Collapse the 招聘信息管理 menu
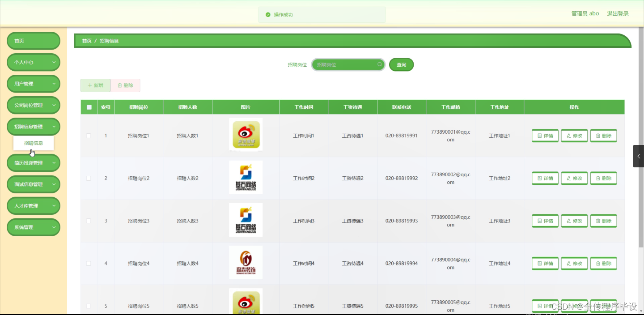This screenshot has height=315, width=644. coord(33,127)
